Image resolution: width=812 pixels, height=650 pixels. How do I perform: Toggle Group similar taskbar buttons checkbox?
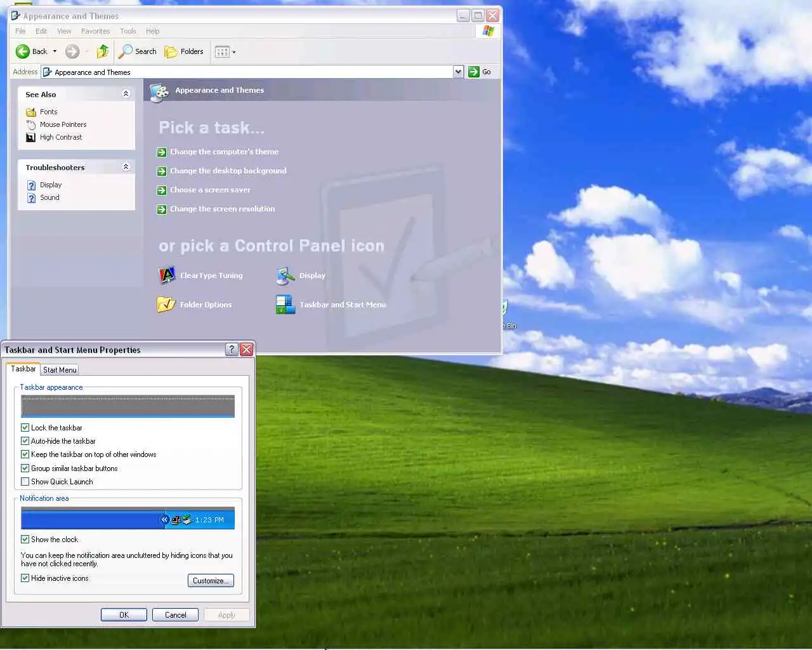pos(25,468)
